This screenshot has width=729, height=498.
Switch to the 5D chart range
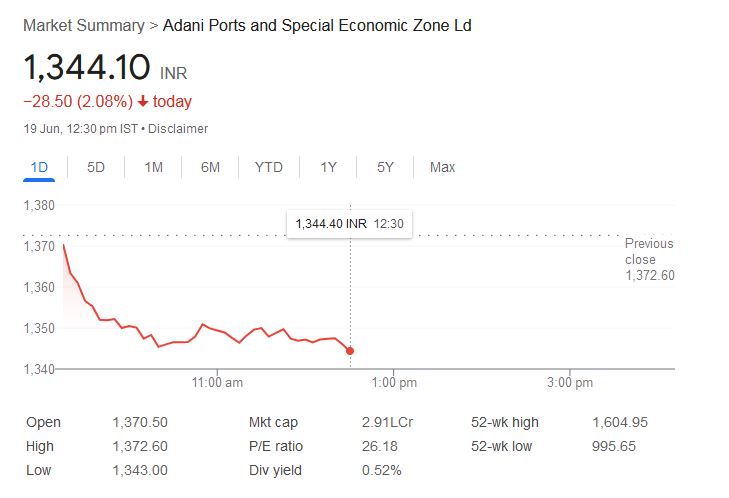pos(96,167)
